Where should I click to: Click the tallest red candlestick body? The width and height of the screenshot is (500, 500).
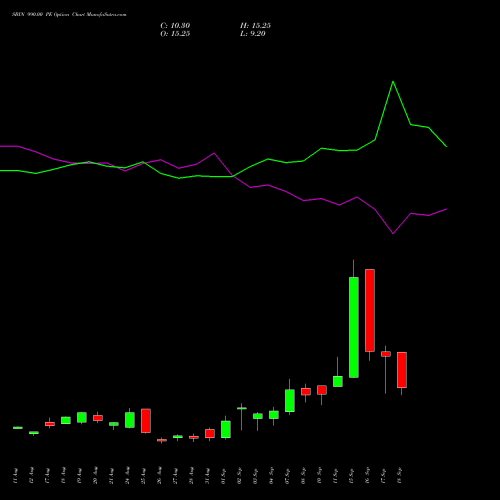click(370, 310)
